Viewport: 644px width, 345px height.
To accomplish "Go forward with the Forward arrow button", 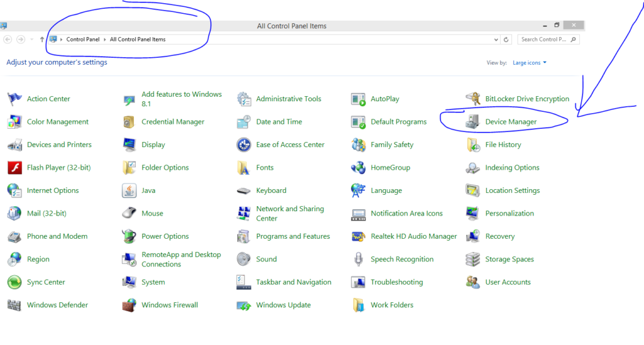I will pyautogui.click(x=21, y=40).
